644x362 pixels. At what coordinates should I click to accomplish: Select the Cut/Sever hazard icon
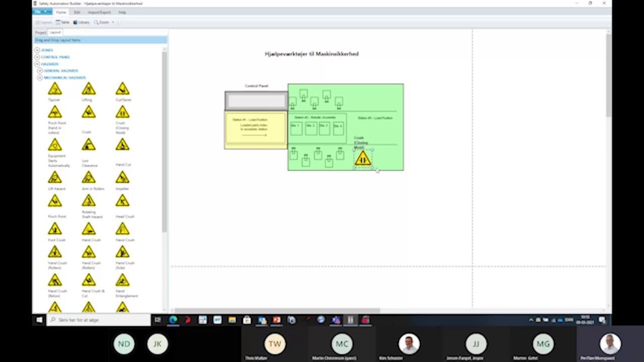point(122,89)
